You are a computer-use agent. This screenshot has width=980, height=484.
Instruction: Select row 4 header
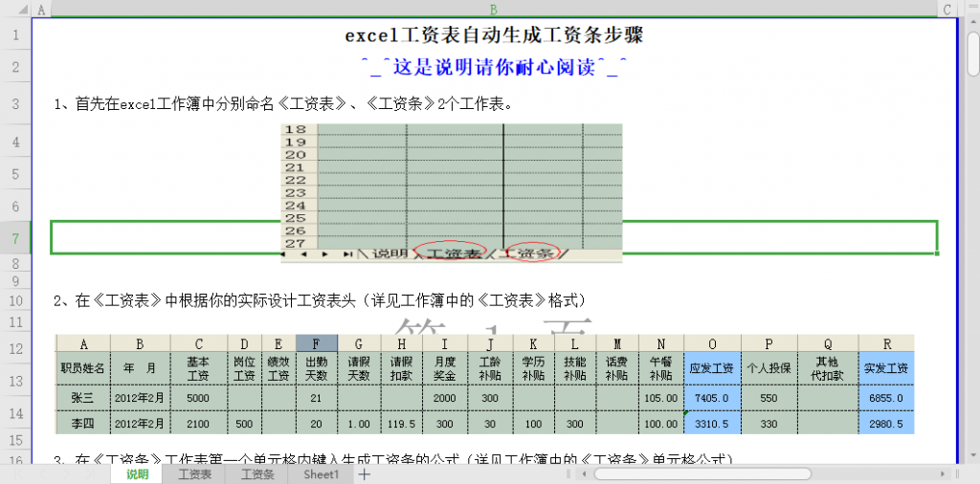point(15,142)
